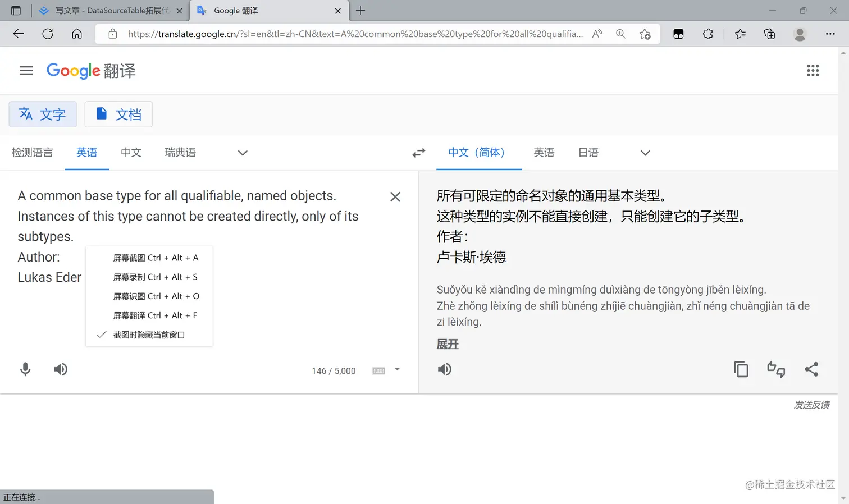
Task: Select 瑞典语 as source language
Action: click(180, 153)
